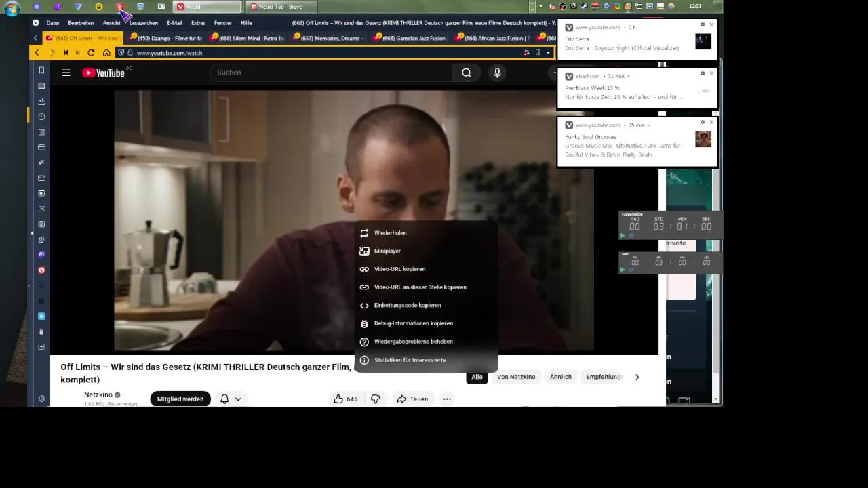Select the Alle filter chip
The width and height of the screenshot is (868, 488).
(x=477, y=377)
